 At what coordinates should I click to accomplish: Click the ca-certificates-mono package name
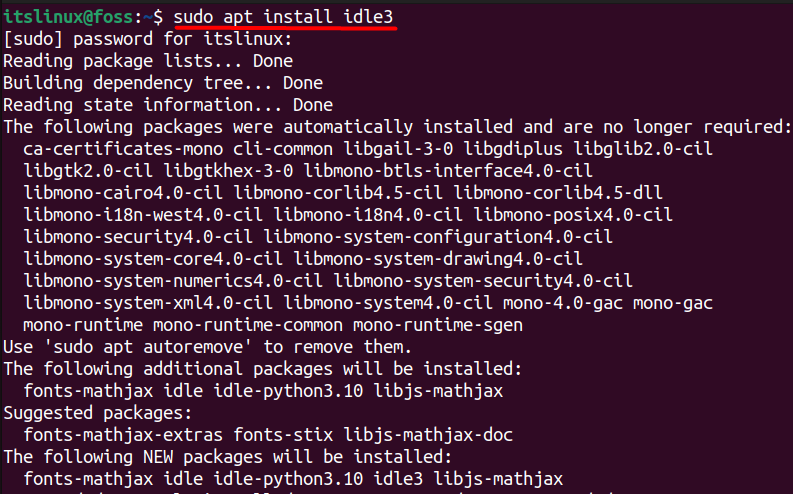point(123,149)
